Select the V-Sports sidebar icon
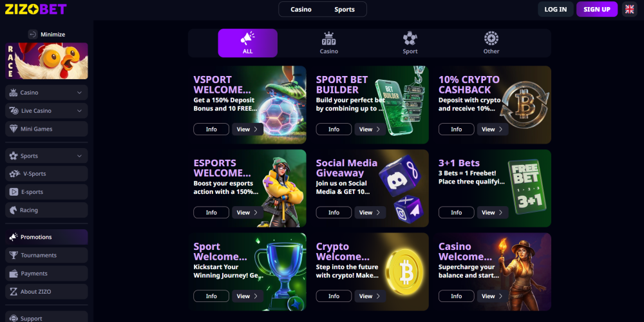 (15, 174)
